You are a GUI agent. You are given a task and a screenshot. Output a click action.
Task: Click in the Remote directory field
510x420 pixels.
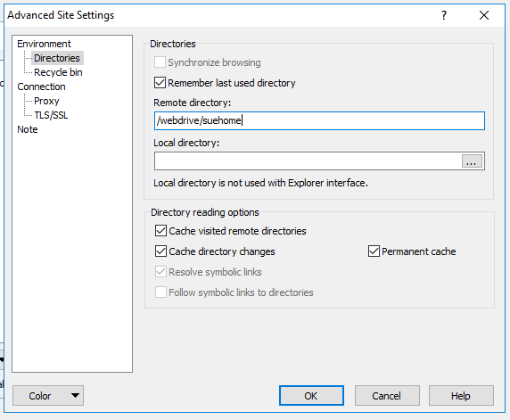319,120
